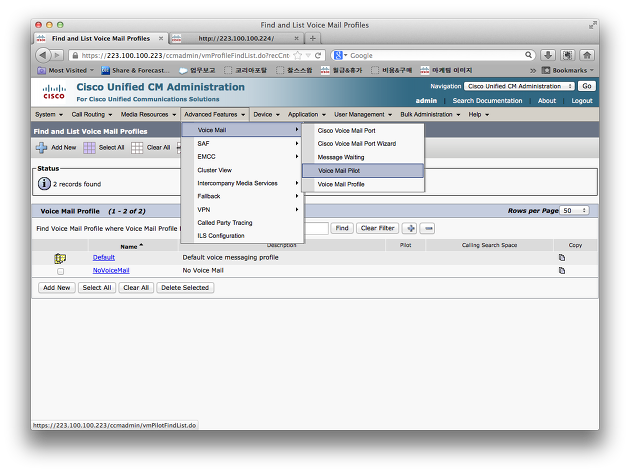Viewport: 630px width, 473px height.
Task: Click the bottom Select All button
Action: tap(97, 288)
